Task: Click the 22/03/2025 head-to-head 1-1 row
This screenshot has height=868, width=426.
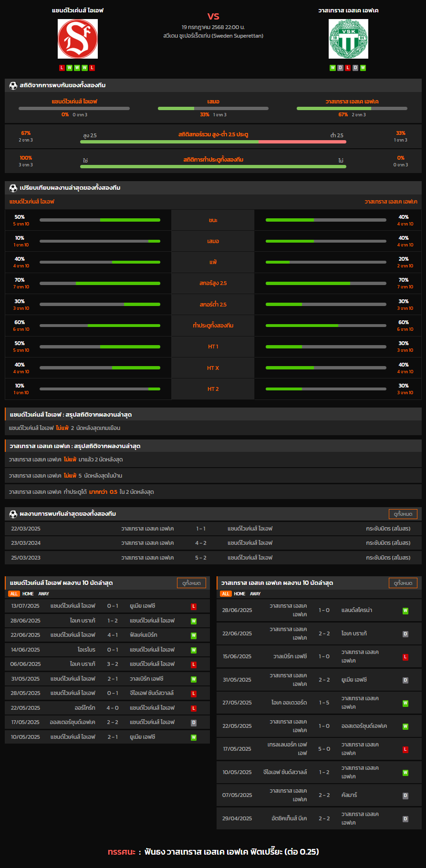Action: tap(213, 529)
